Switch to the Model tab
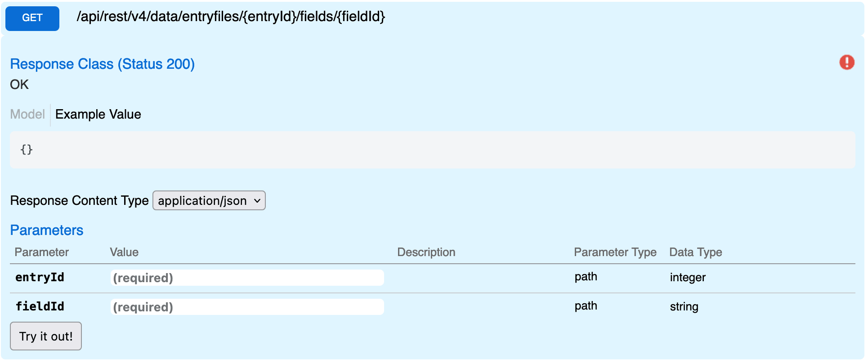The width and height of the screenshot is (868, 363). click(27, 114)
